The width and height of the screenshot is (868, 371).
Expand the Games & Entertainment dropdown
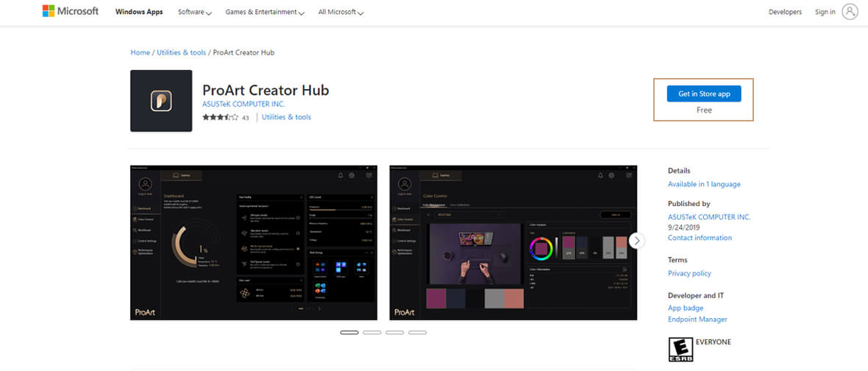click(265, 13)
